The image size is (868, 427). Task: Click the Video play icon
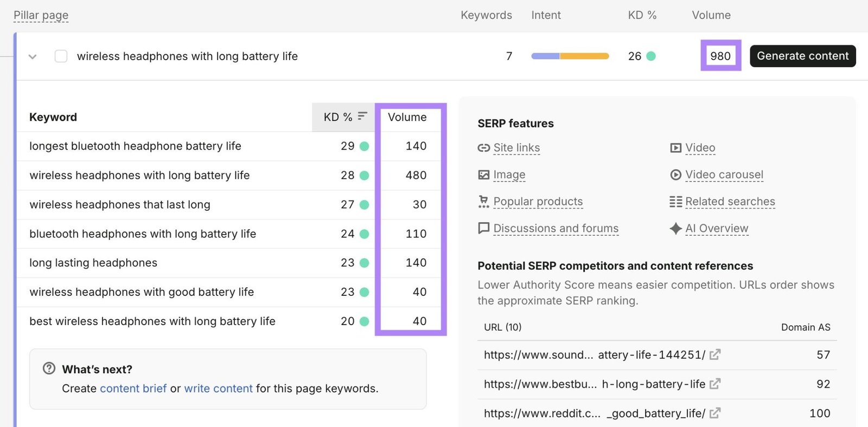[x=676, y=148]
